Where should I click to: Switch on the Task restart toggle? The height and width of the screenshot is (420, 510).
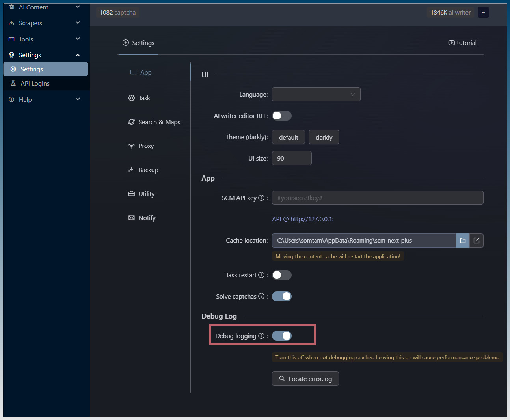[x=281, y=275]
